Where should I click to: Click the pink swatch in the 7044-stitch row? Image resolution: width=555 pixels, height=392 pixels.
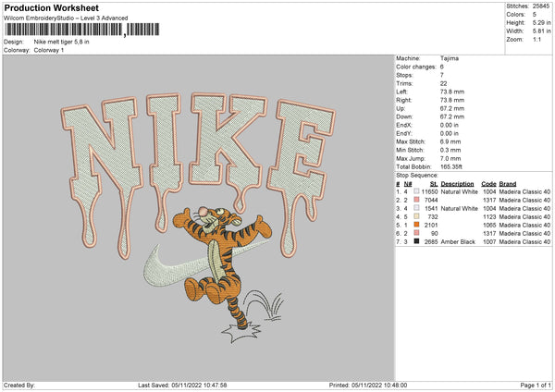click(416, 200)
